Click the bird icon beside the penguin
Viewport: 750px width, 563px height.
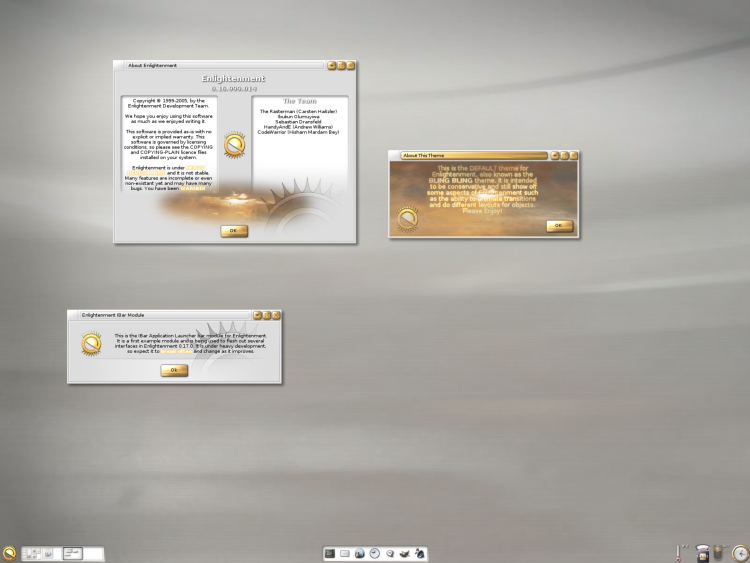pos(405,554)
